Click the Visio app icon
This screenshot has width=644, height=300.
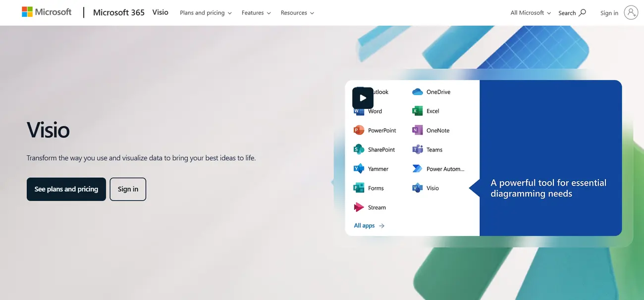(x=418, y=188)
